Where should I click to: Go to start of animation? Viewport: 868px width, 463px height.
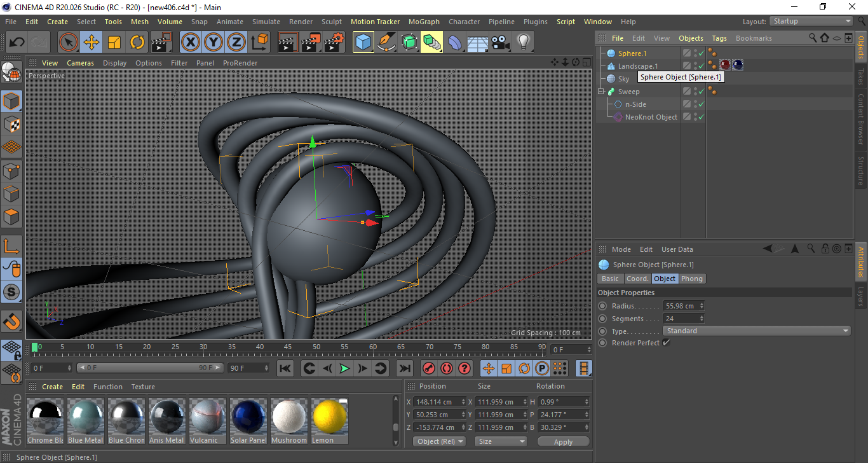point(285,368)
